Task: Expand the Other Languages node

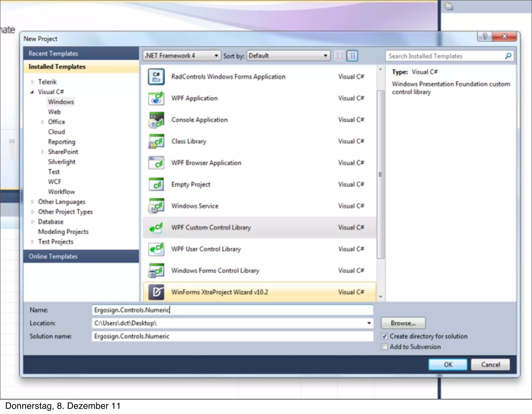Action: pyautogui.click(x=32, y=202)
